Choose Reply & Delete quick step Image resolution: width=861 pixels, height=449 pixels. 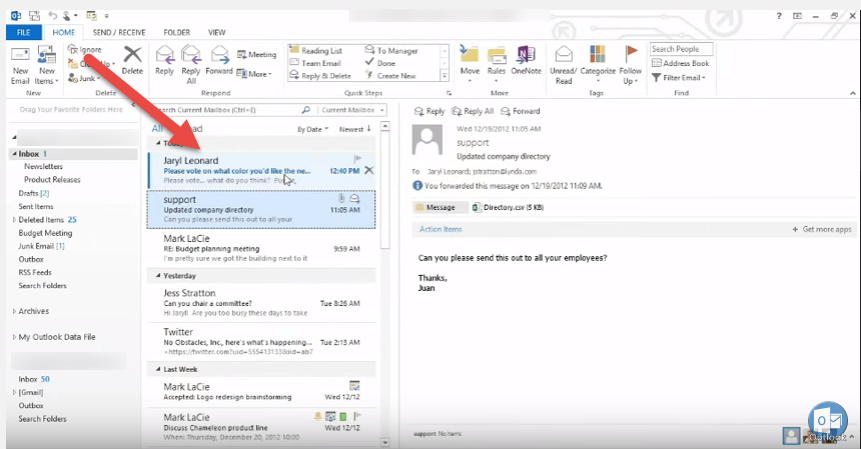click(321, 76)
